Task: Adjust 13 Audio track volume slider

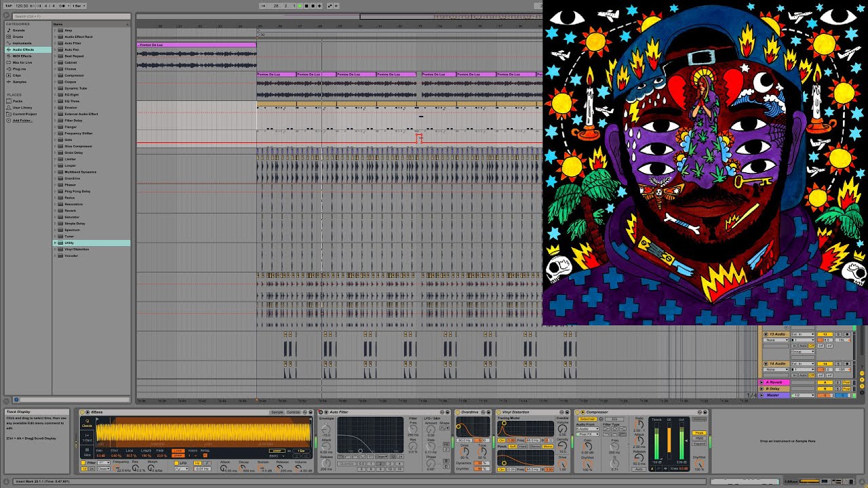Action: click(x=825, y=340)
